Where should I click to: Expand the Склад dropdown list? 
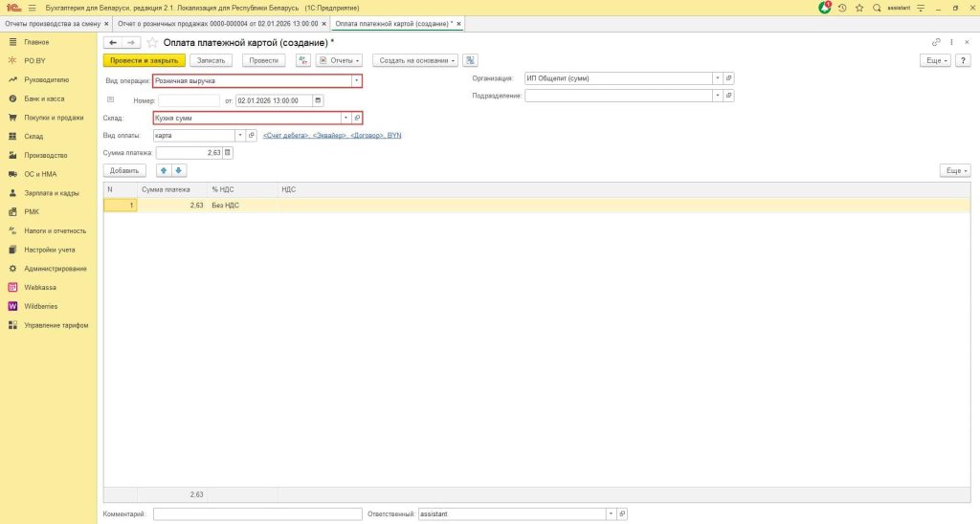[x=345, y=118]
